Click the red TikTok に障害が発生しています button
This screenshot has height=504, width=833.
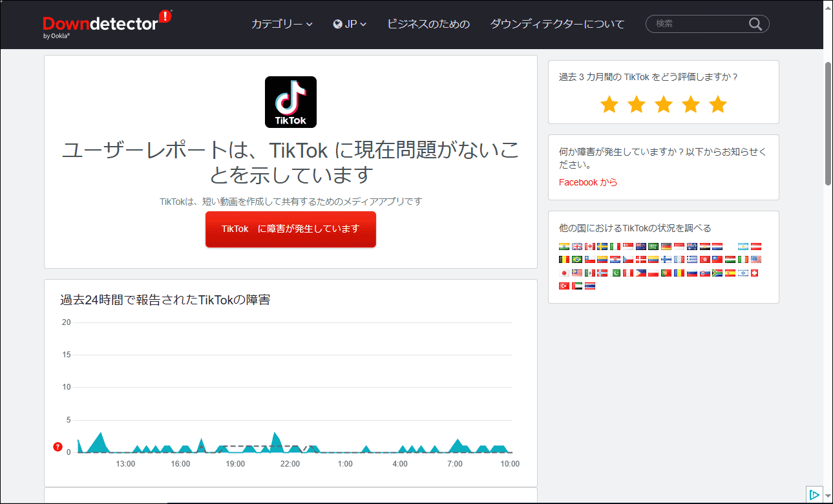tap(291, 229)
